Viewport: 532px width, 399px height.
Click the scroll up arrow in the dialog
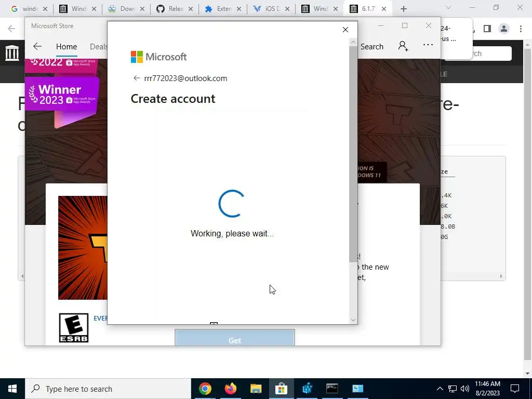353,42
